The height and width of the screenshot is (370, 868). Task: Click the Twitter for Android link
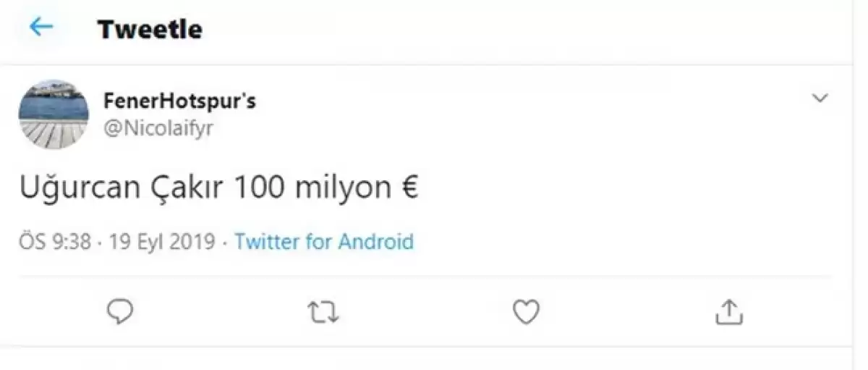pos(324,241)
